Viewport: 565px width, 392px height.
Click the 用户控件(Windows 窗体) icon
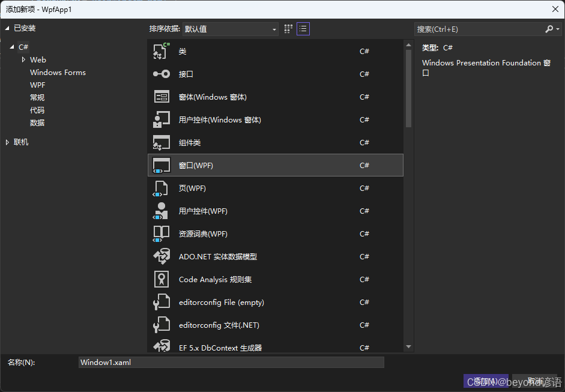point(161,119)
